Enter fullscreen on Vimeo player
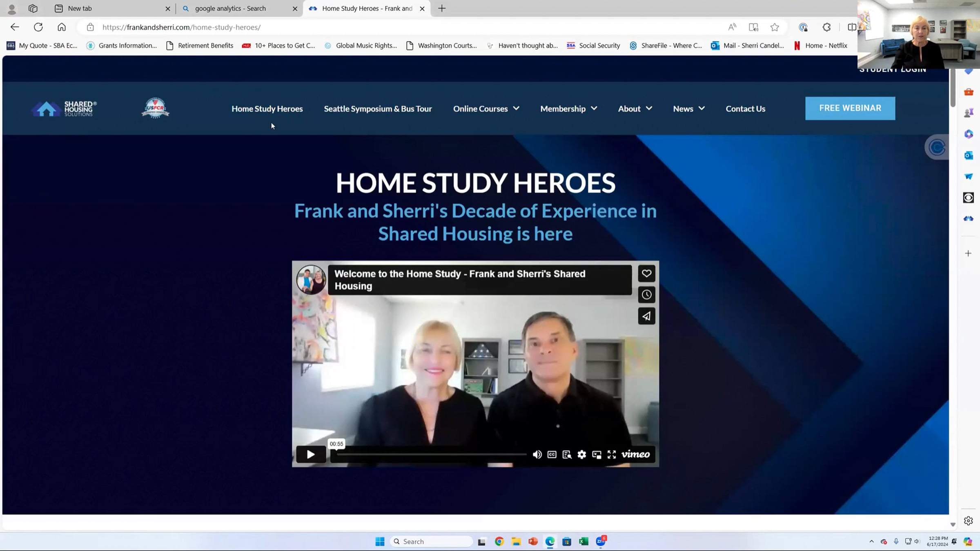The width and height of the screenshot is (980, 551). pos(611,454)
